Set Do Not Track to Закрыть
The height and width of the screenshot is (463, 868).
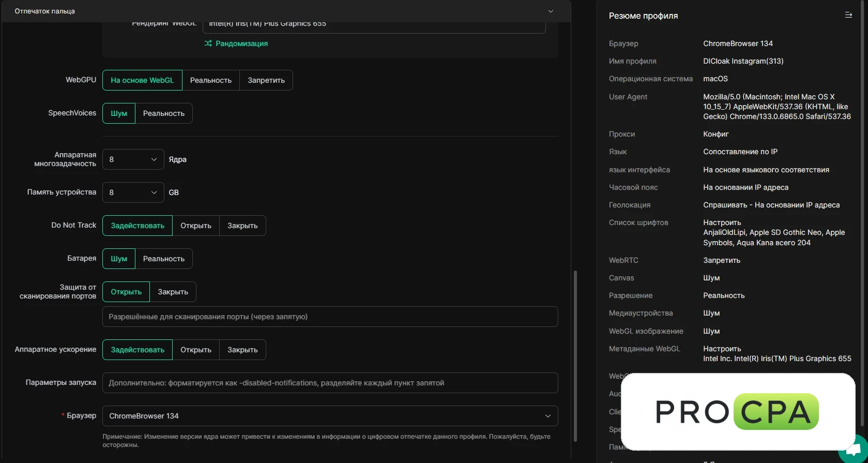(x=242, y=226)
